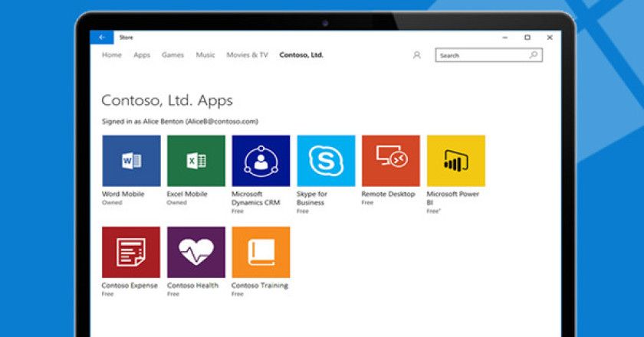Open the user account icon

coord(417,55)
